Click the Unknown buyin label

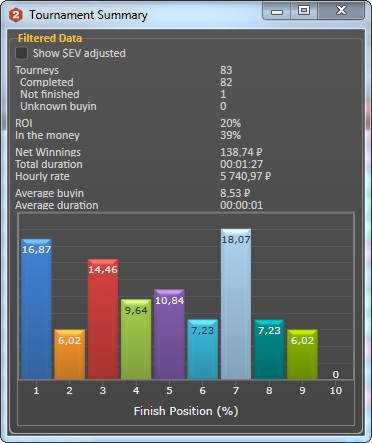coord(58,106)
